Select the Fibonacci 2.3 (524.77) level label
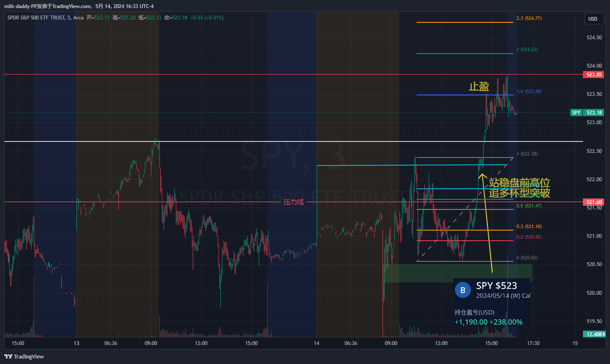 point(529,19)
